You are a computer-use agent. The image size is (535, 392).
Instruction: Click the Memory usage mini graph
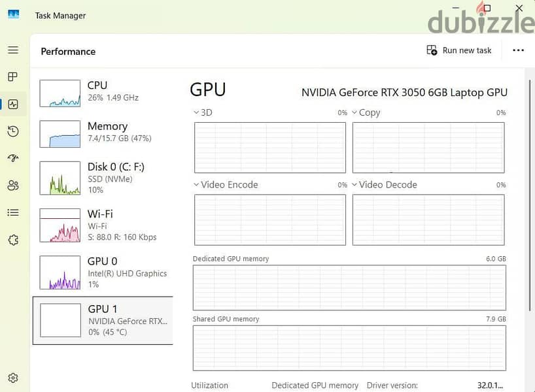60,134
